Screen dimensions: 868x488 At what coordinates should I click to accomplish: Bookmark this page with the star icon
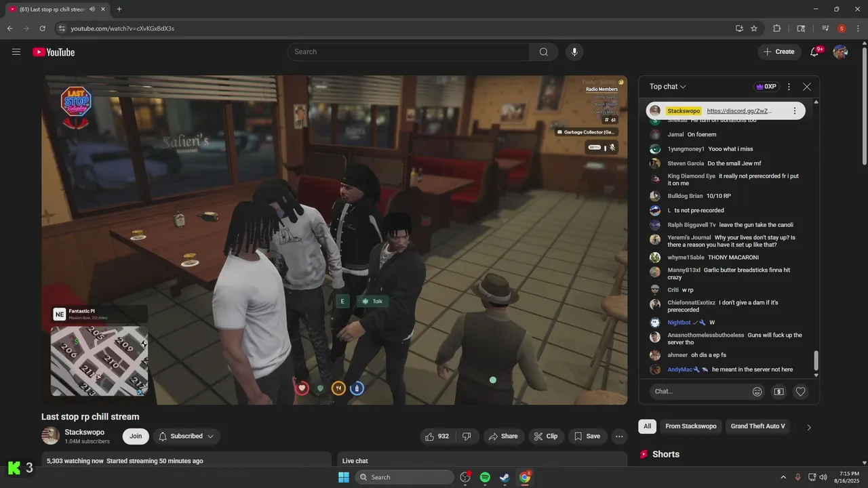pyautogui.click(x=754, y=28)
